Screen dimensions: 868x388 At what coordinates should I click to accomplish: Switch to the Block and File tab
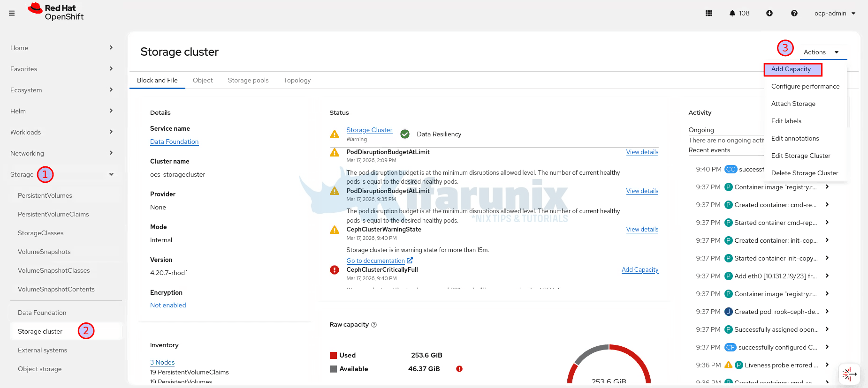pos(157,80)
